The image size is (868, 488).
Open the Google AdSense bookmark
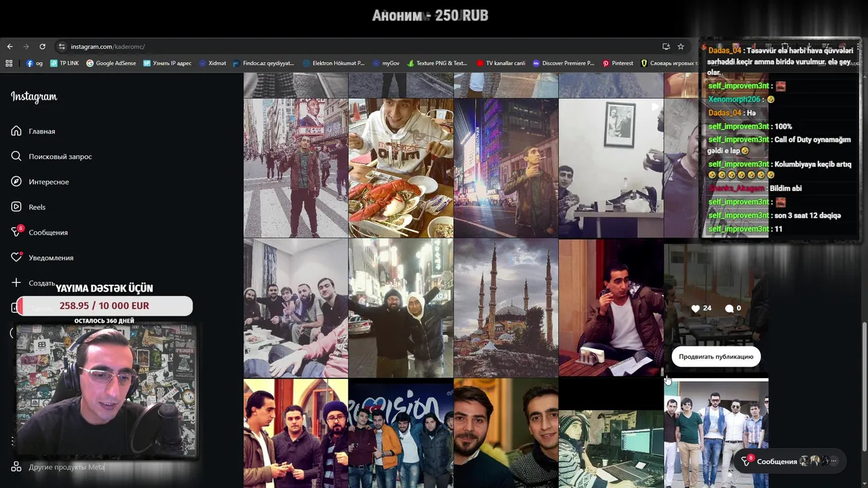[x=111, y=63]
